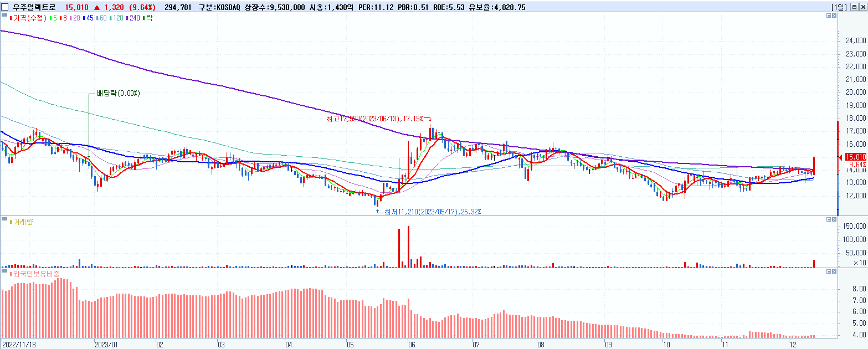Click the tallest red volume bar
Image resolution: width=868 pixels, height=349 pixels.
click(408, 247)
